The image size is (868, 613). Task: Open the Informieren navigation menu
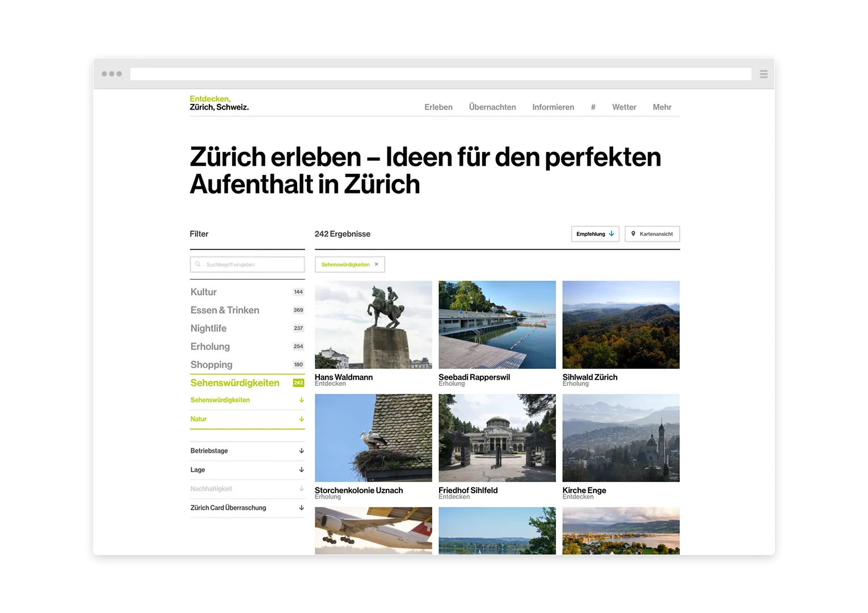pos(553,107)
